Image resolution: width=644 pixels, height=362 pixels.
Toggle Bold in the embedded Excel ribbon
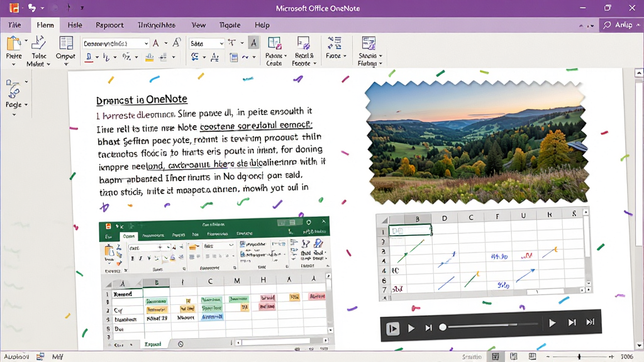(133, 258)
